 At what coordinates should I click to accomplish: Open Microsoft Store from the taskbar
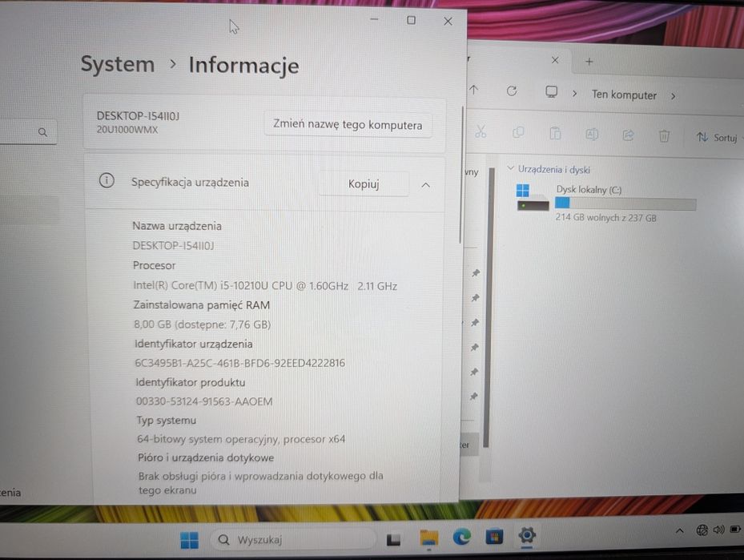point(494,536)
